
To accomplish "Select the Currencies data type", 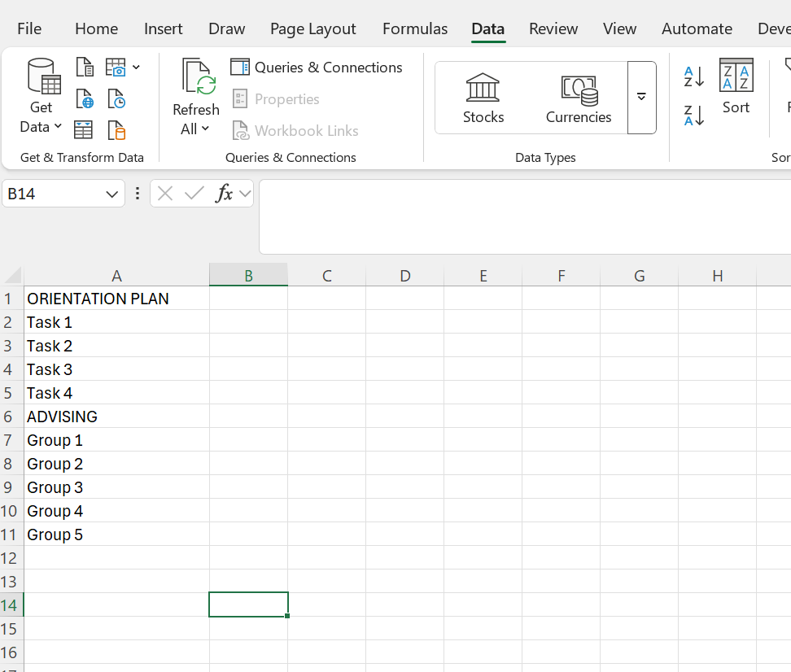I will (x=578, y=96).
